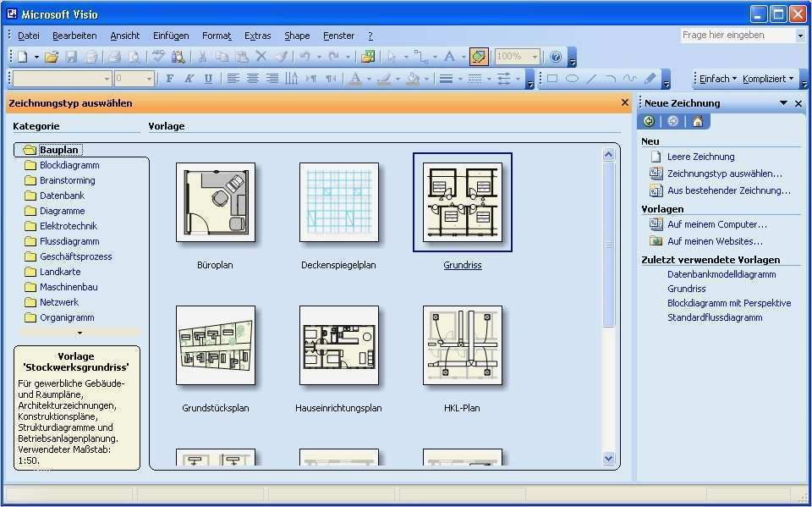The height and width of the screenshot is (507, 812).
Task: Open a file with the folder icon
Action: pos(52,57)
